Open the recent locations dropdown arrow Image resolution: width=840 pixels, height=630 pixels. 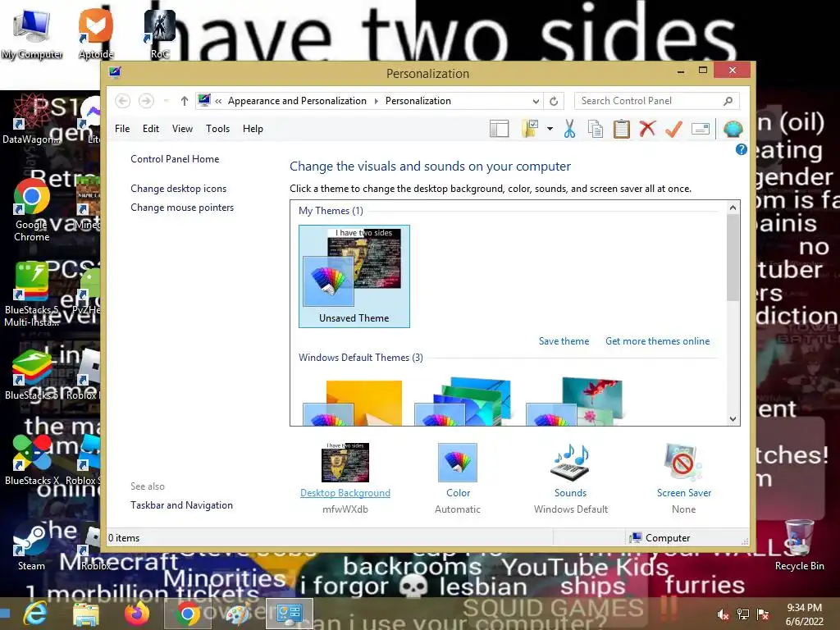166,101
